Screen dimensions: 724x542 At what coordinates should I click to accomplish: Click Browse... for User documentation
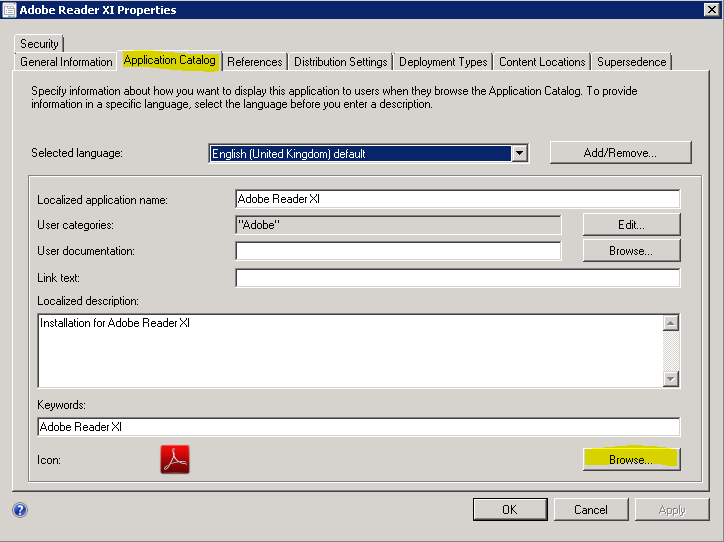tap(632, 251)
